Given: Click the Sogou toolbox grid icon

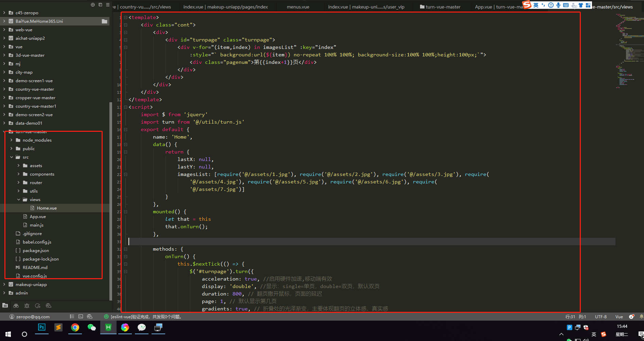Looking at the screenshot, I should click(588, 5).
